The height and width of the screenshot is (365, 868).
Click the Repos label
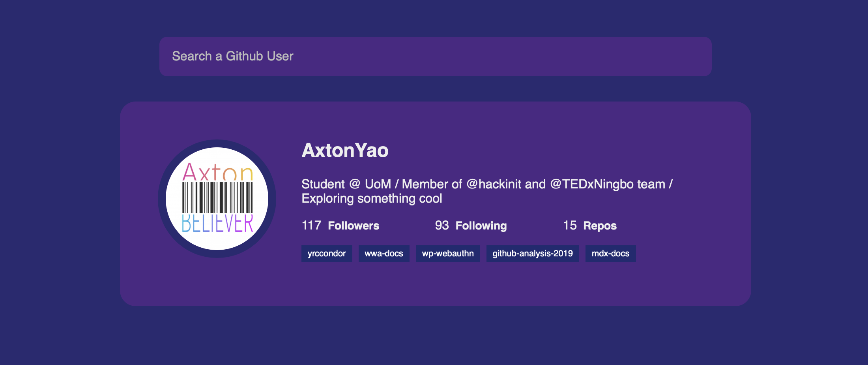[x=599, y=226]
